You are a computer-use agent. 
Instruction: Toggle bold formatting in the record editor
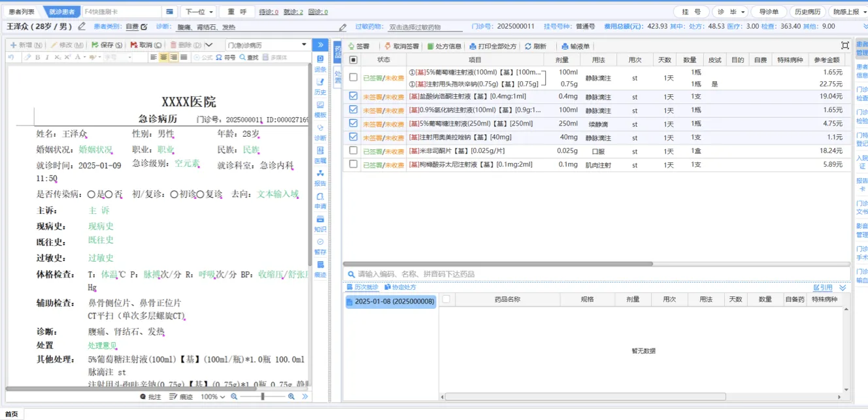point(37,57)
